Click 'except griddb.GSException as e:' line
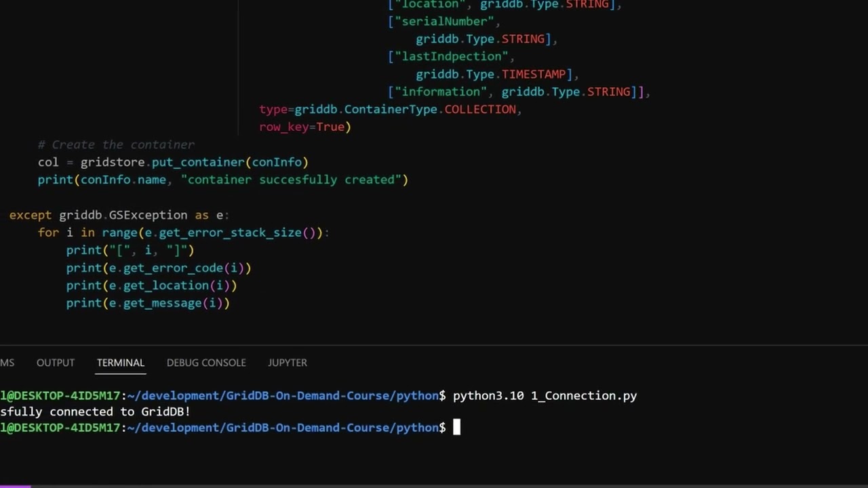This screenshot has height=488, width=868. click(x=119, y=215)
